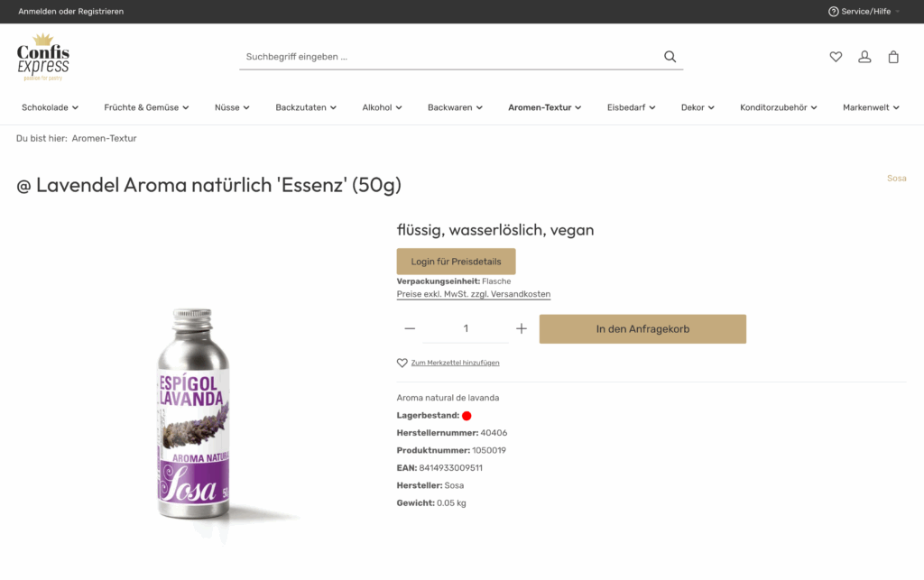Screen dimensions: 924x580
Task: Open the Eisbedarf menu item
Action: [x=631, y=107]
